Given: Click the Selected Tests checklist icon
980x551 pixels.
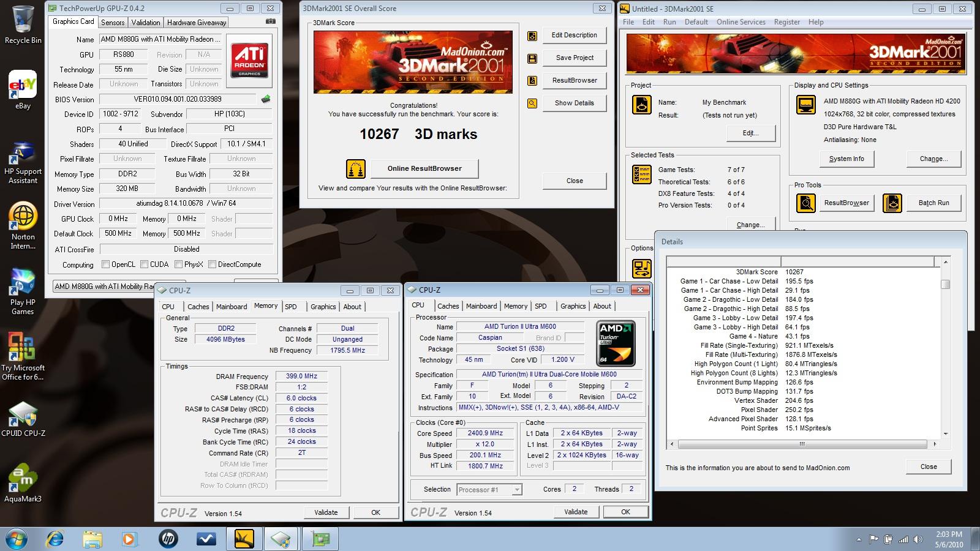Looking at the screenshot, I should [641, 174].
